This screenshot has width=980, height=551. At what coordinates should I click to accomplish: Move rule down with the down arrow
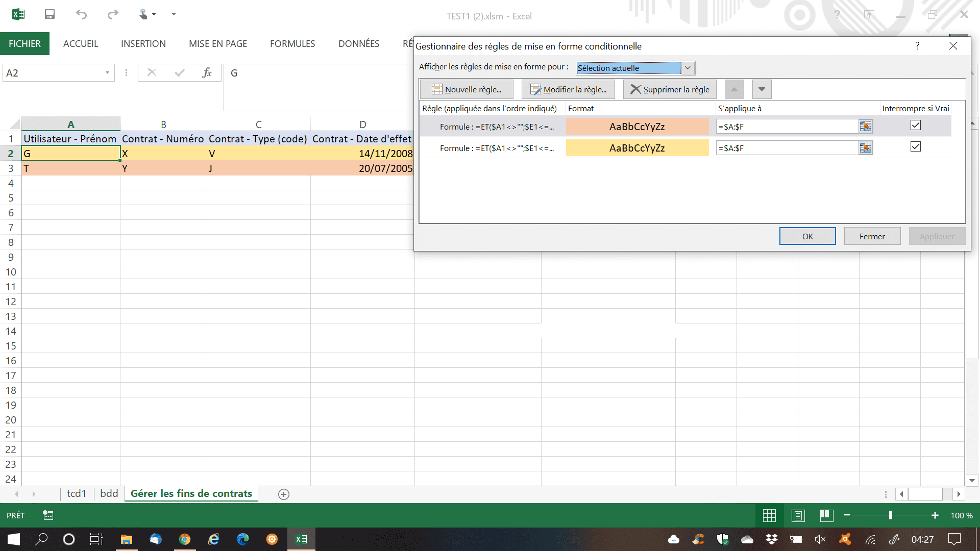762,89
